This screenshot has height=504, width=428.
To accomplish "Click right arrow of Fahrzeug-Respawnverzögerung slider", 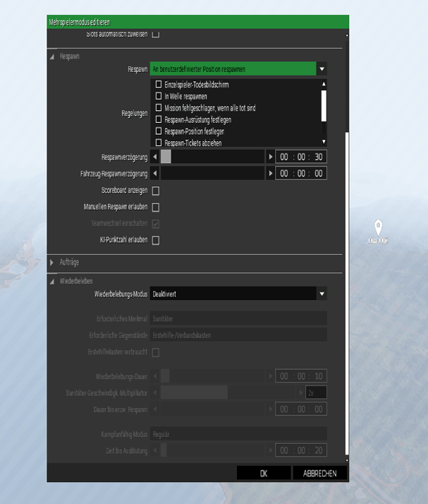I will pyautogui.click(x=270, y=174).
